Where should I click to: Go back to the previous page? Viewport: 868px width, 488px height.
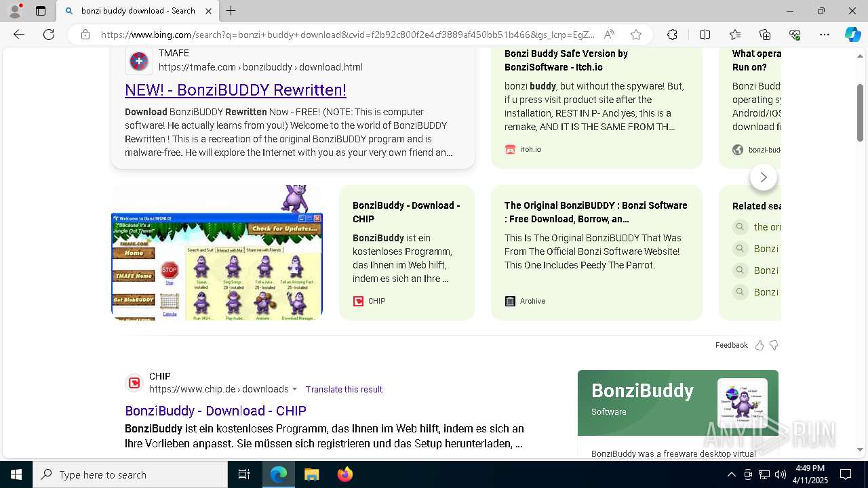click(19, 35)
